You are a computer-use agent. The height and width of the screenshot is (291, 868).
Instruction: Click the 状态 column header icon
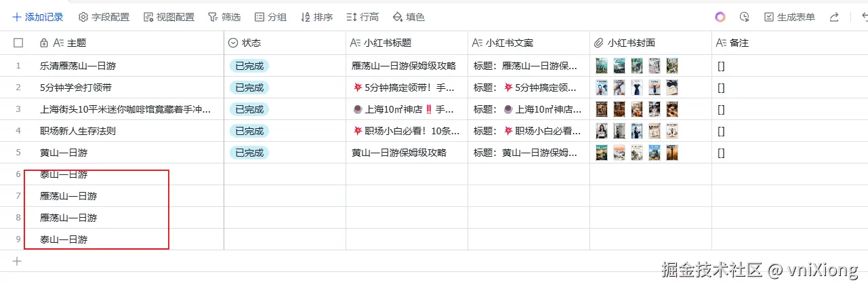[x=233, y=43]
